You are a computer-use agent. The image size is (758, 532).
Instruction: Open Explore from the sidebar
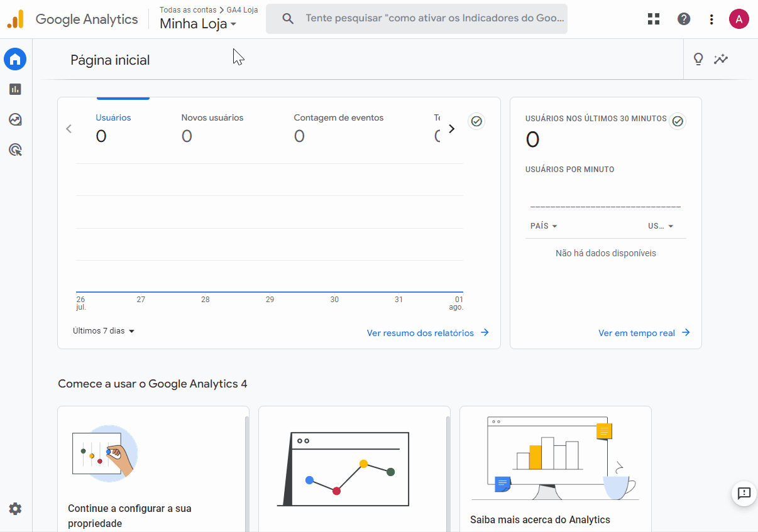16,119
